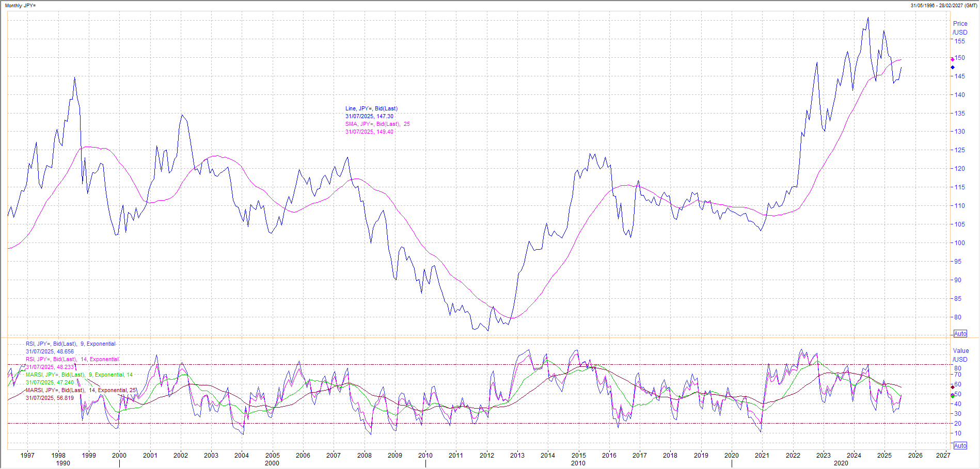
Task: Select the 'SMA, JPY=, Bid(Last), 25' legend entry
Action: point(377,124)
